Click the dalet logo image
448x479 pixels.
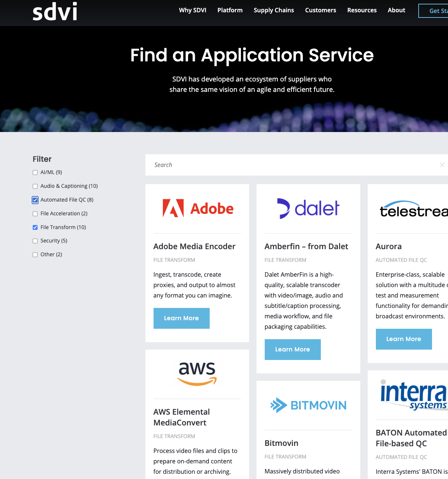[308, 209]
